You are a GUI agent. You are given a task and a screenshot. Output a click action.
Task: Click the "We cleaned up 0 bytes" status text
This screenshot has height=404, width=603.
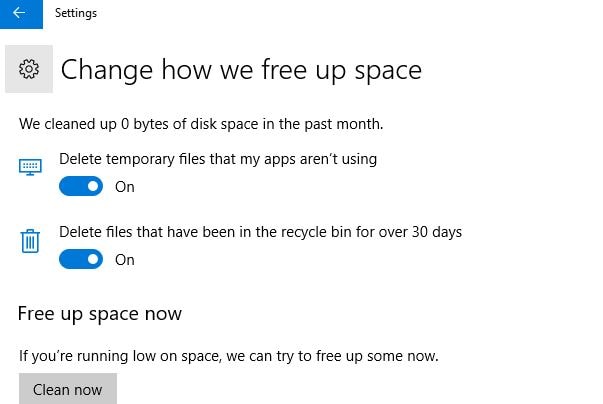tap(201, 125)
